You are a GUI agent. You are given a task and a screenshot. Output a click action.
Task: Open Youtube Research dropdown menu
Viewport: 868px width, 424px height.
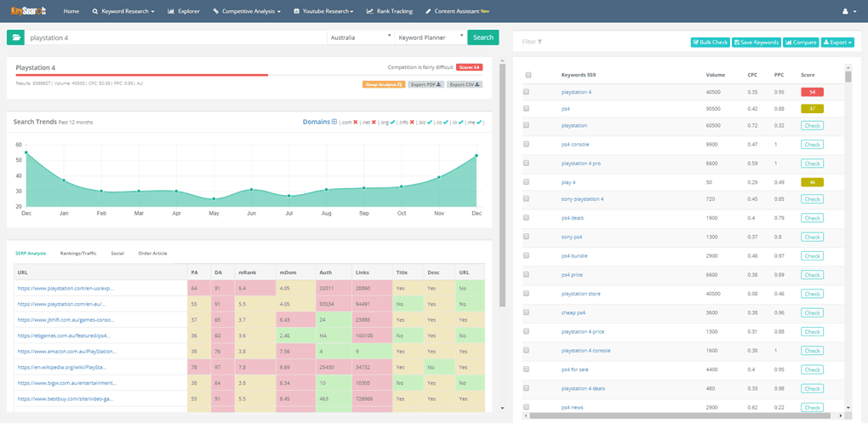pos(324,11)
